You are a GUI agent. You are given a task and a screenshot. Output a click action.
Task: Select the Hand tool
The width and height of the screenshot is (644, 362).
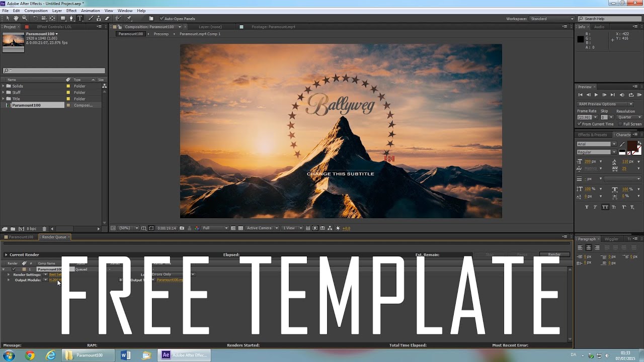[16, 18]
